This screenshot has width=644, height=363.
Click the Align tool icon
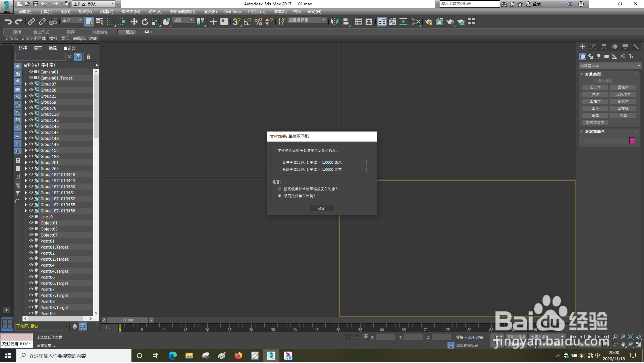(345, 22)
